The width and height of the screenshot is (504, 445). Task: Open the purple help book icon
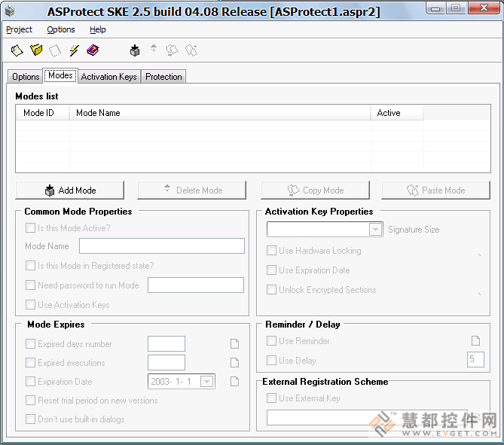coord(93,50)
